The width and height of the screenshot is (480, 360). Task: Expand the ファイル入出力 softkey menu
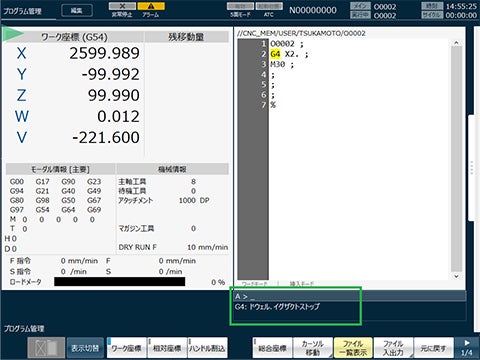point(393,348)
